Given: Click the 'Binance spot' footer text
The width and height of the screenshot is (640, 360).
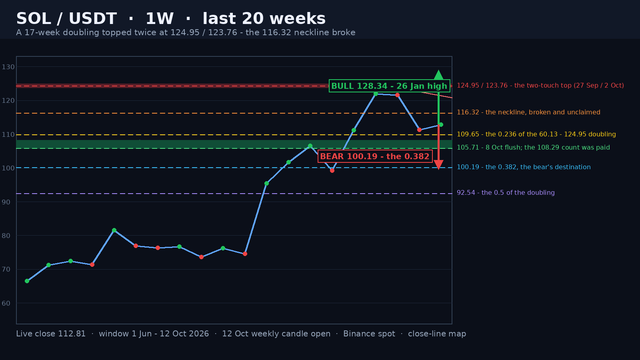Looking at the screenshot, I should pos(369,334).
